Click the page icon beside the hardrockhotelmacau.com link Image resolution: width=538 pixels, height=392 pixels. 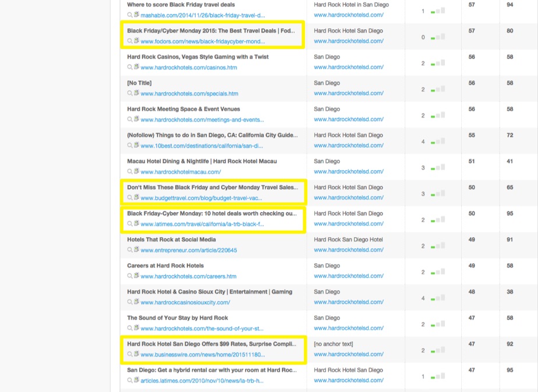pyautogui.click(x=137, y=171)
